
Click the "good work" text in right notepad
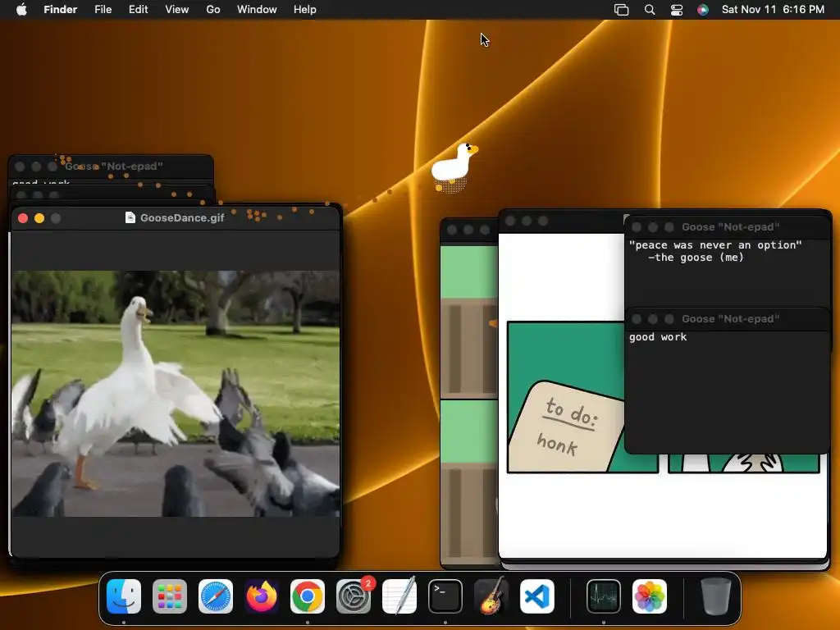(x=658, y=337)
